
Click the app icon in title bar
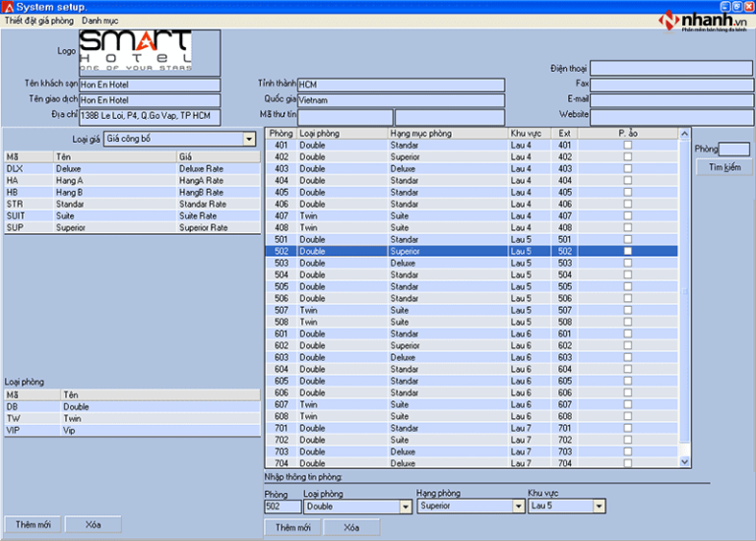click(x=8, y=7)
